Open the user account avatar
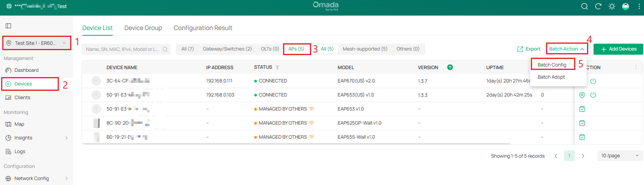The height and width of the screenshot is (185, 644). tap(626, 6)
